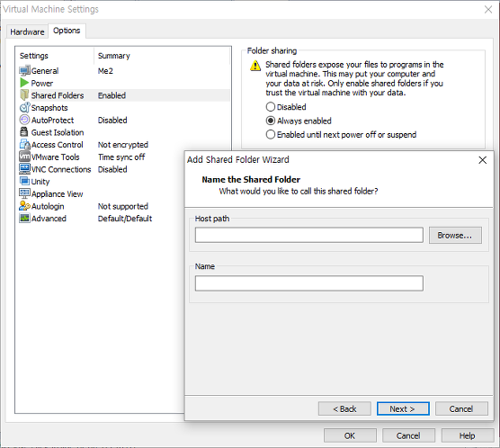The width and height of the screenshot is (500, 448).
Task: Select the Access Control row label
Action: click(57, 145)
